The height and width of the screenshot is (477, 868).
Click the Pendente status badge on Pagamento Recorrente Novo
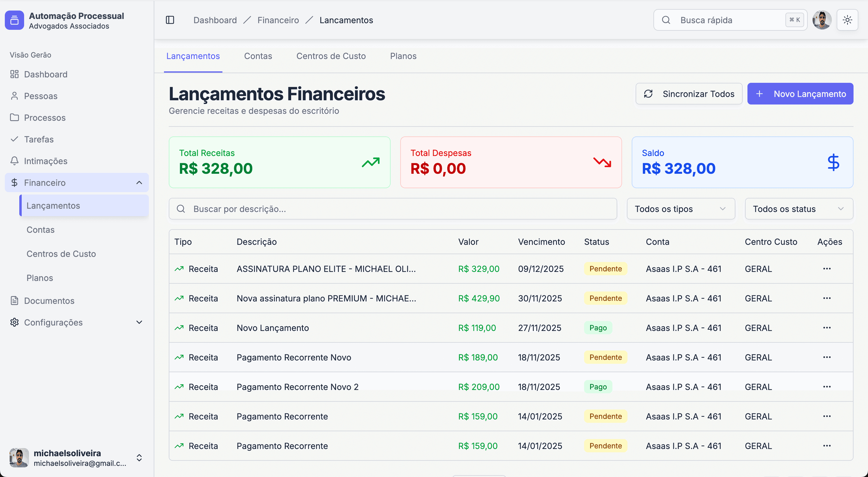click(x=605, y=357)
